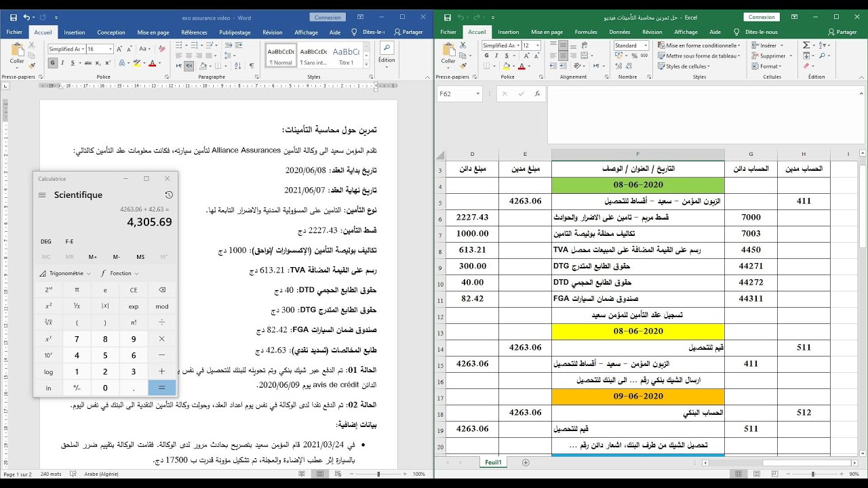
Task: Open Word font size 16 dropdown
Action: point(110,49)
